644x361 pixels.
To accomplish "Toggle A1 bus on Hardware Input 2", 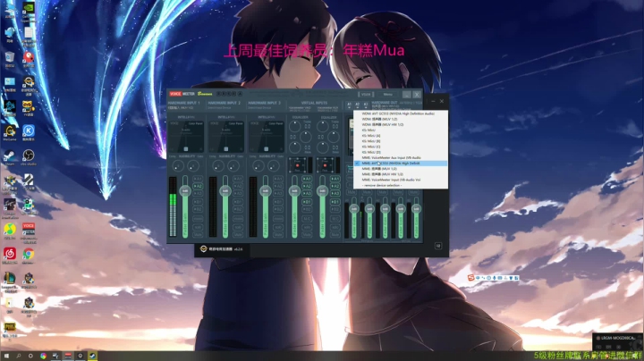I will point(238,179).
